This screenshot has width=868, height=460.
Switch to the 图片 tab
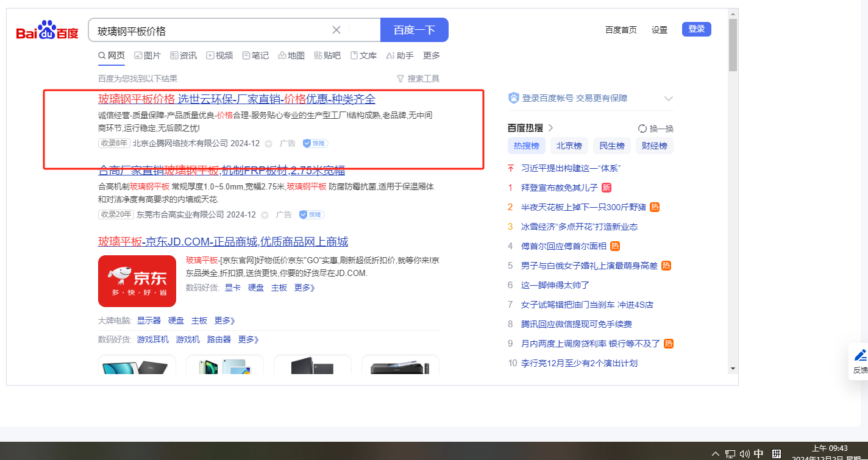coord(147,55)
